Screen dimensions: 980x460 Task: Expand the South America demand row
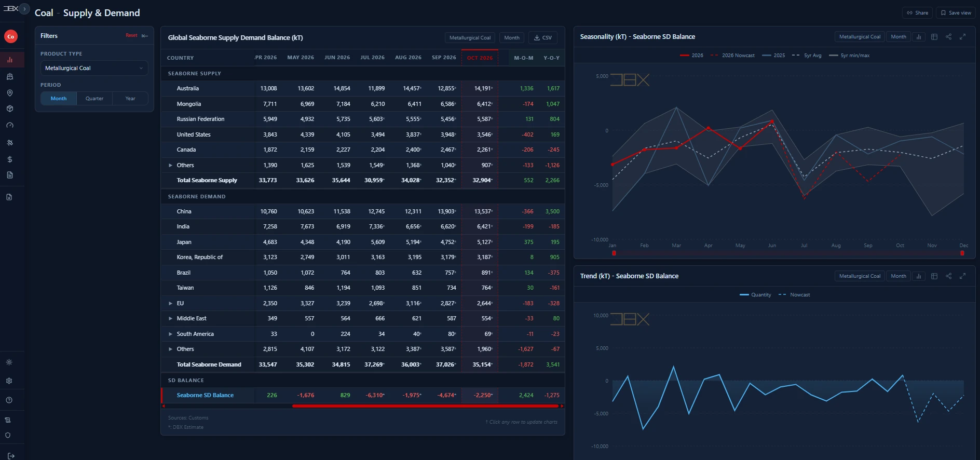coord(170,334)
